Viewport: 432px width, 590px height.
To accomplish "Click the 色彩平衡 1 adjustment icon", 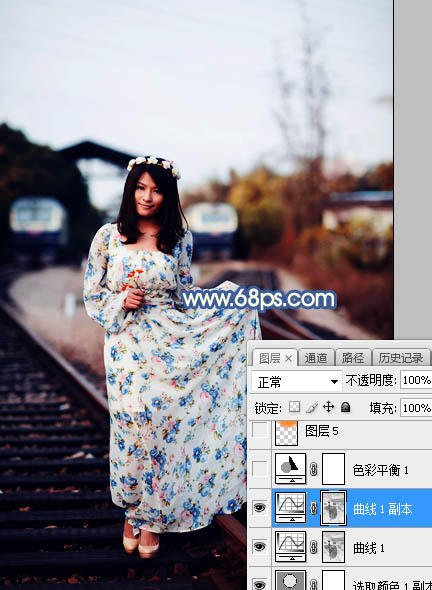I will pos(291,468).
